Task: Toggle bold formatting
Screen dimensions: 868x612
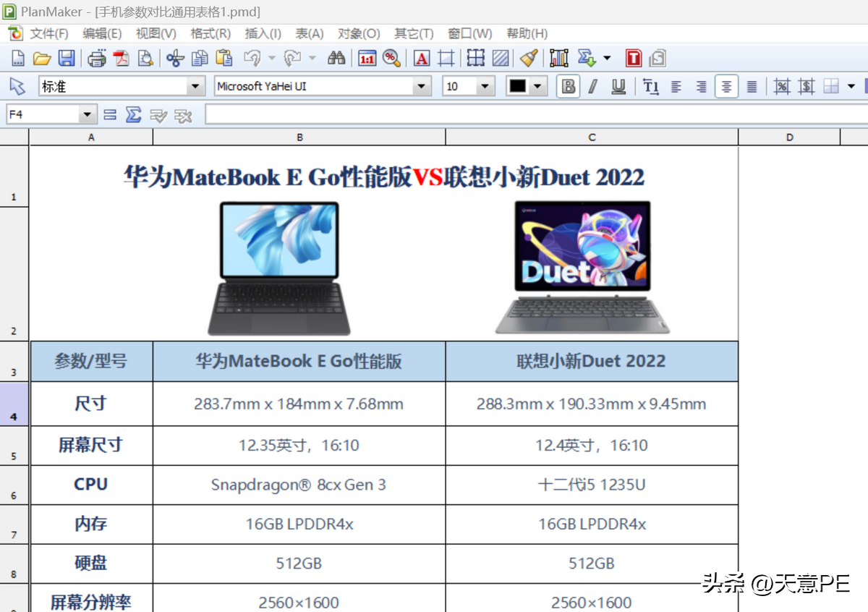Action: coord(569,87)
